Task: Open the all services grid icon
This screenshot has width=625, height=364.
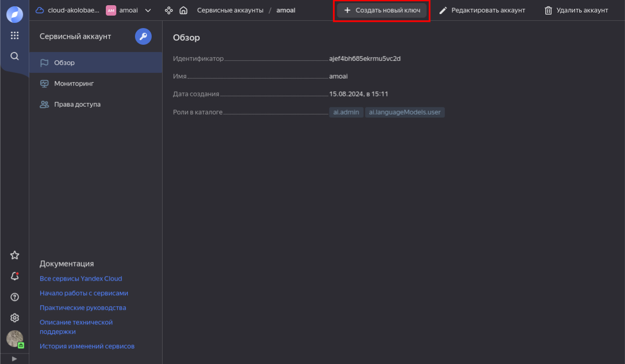Action: tap(15, 35)
